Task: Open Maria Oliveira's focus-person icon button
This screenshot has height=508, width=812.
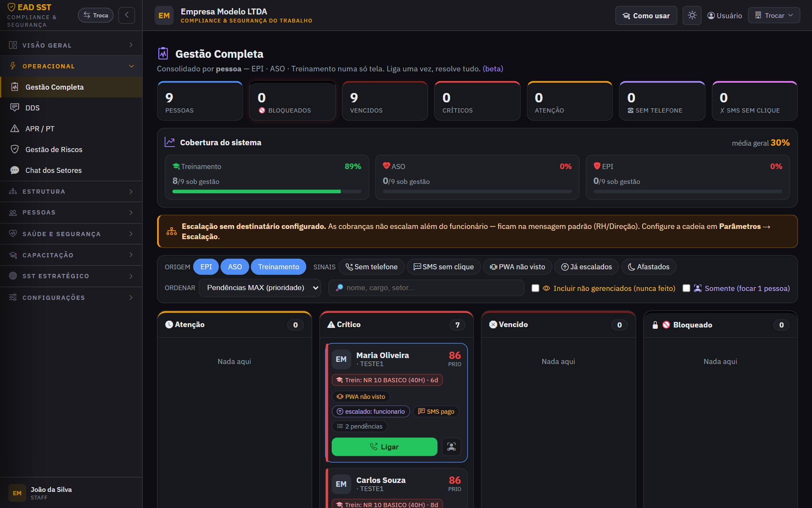Action: tap(451, 447)
